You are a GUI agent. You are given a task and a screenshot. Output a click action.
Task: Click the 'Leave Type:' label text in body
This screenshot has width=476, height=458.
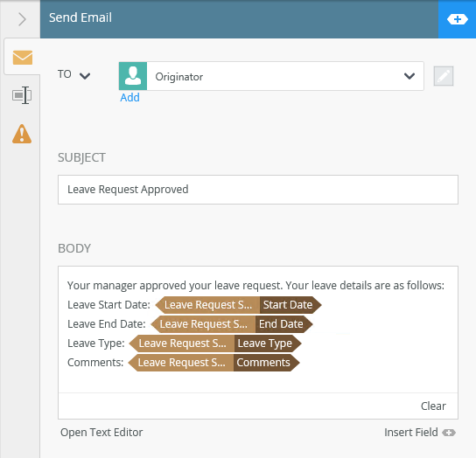pyautogui.click(x=96, y=343)
